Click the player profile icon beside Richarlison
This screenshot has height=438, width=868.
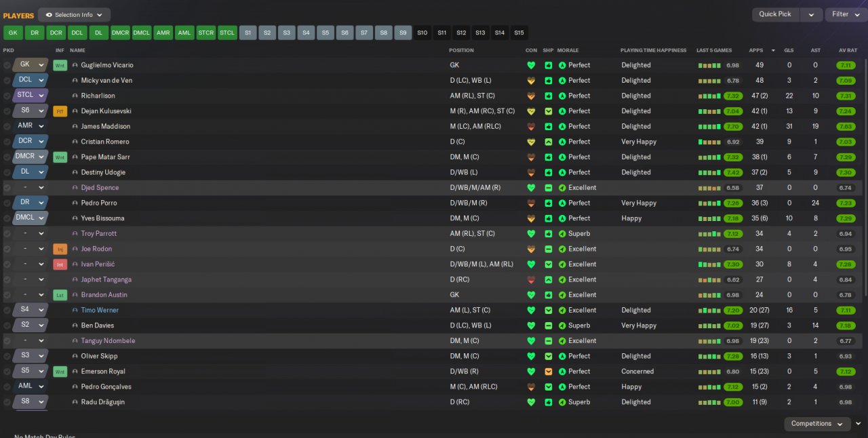(x=75, y=96)
